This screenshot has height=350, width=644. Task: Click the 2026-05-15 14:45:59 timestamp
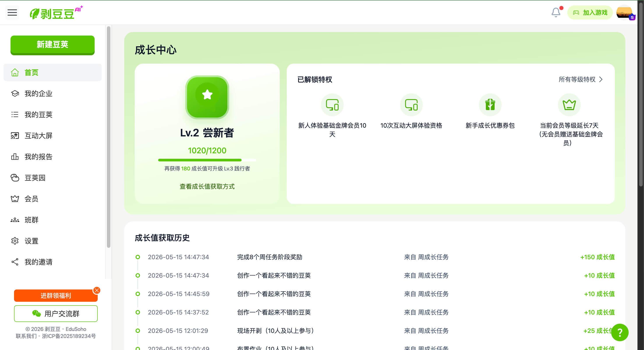(179, 294)
